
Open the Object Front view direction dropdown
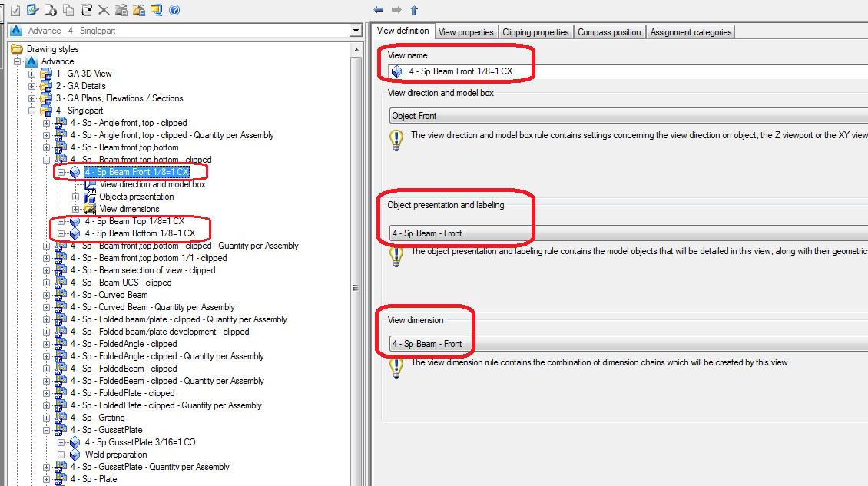[628, 116]
